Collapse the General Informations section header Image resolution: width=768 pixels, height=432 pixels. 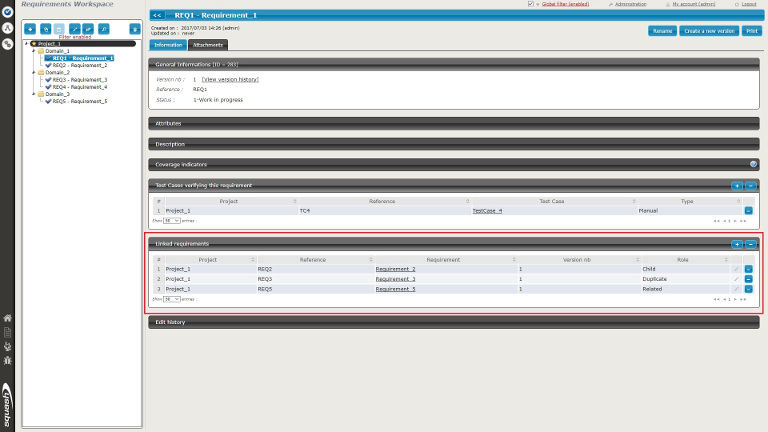pos(454,64)
